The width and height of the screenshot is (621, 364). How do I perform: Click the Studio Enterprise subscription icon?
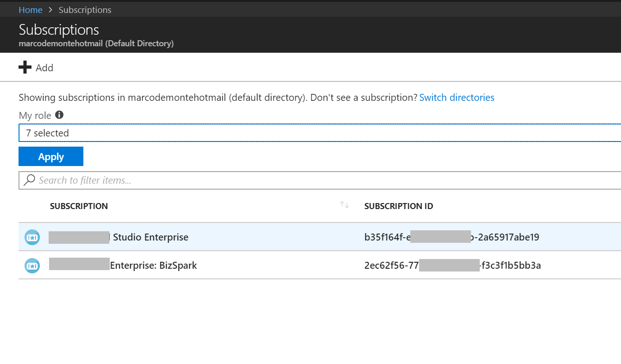[32, 237]
